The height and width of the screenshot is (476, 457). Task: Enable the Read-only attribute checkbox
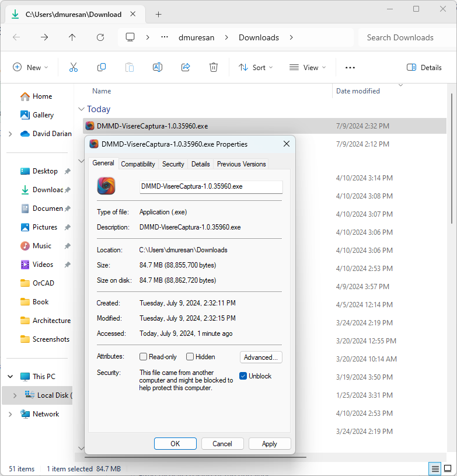click(144, 357)
